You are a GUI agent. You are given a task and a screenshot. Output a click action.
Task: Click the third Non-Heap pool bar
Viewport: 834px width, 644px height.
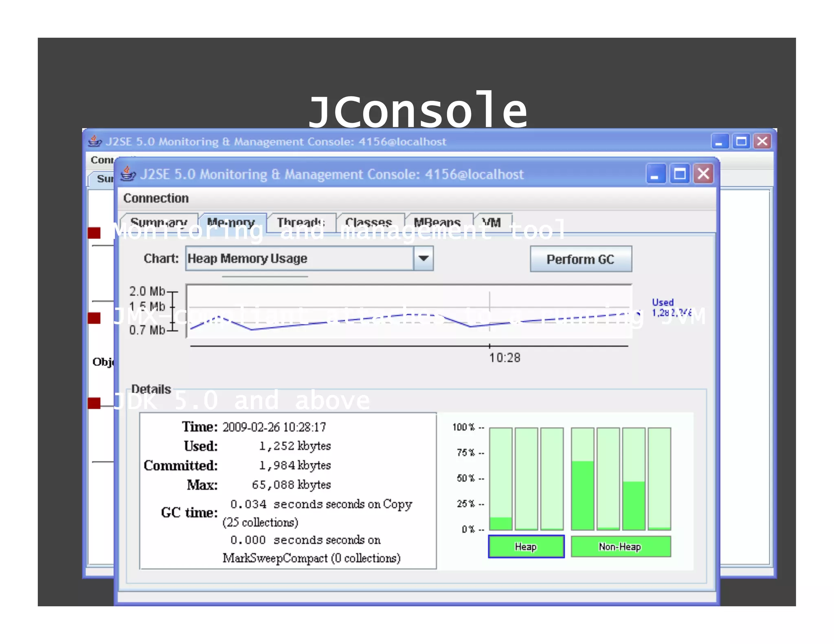tap(634, 479)
